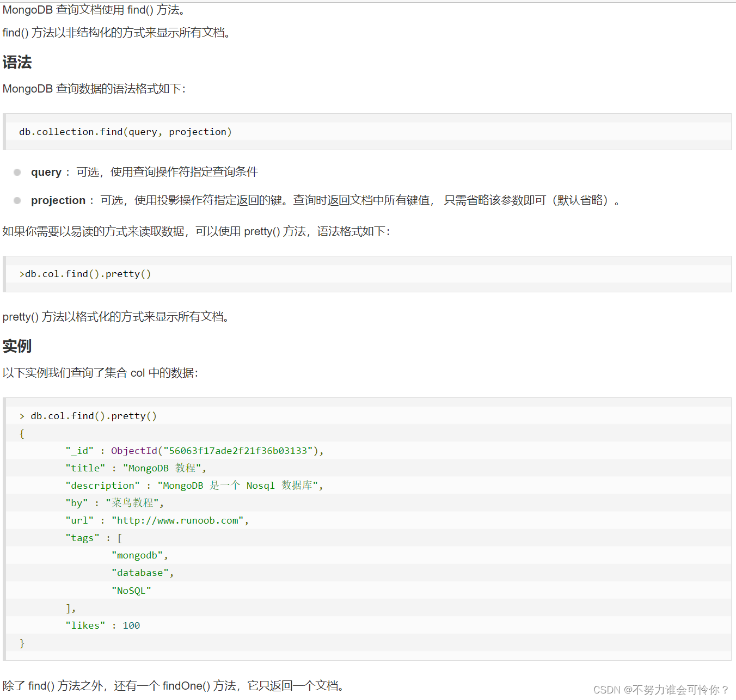
Task: Click the by field 菜鸟教程 in output
Action: pyautogui.click(x=132, y=502)
